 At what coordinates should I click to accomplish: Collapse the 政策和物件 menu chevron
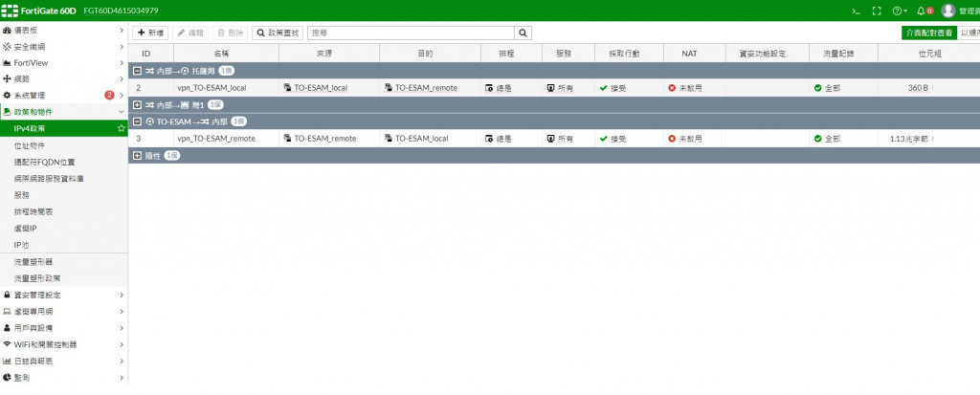pos(122,112)
